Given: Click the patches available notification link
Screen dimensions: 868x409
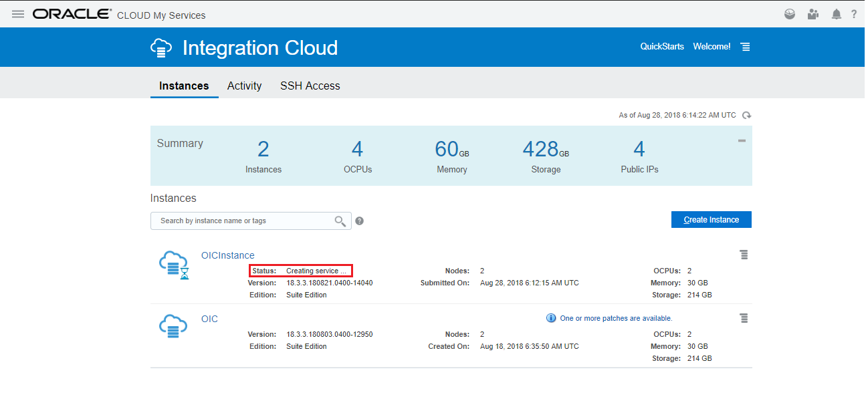Looking at the screenshot, I should tap(615, 318).
